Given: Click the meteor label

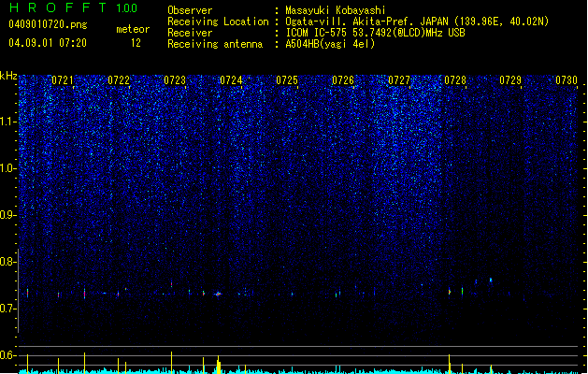Looking at the screenshot, I should click(x=133, y=29).
